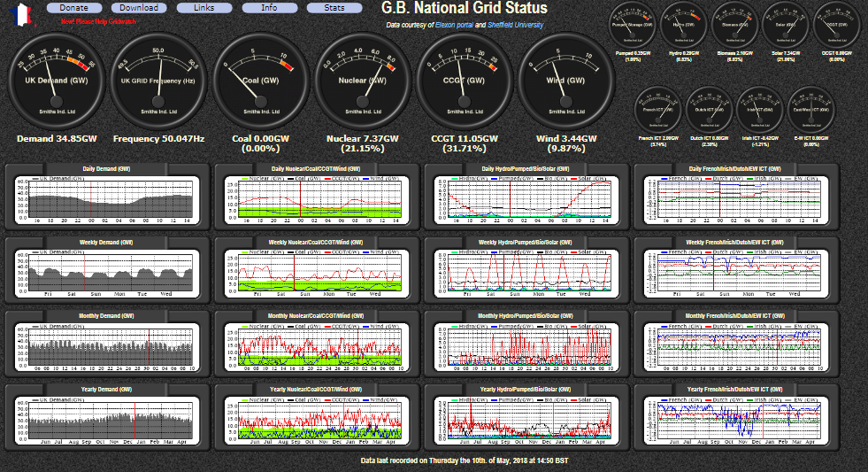The image size is (868, 472).
Task: Open the Daily Demand chart
Action: (x=106, y=198)
